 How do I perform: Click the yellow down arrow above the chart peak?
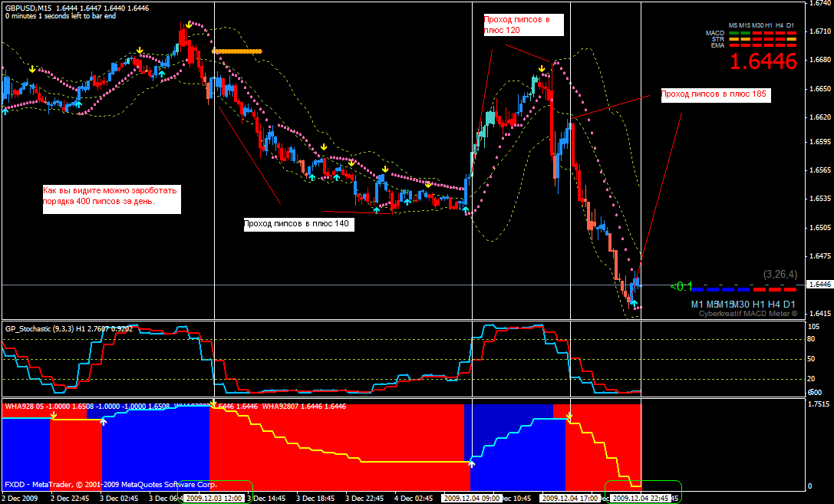click(189, 25)
